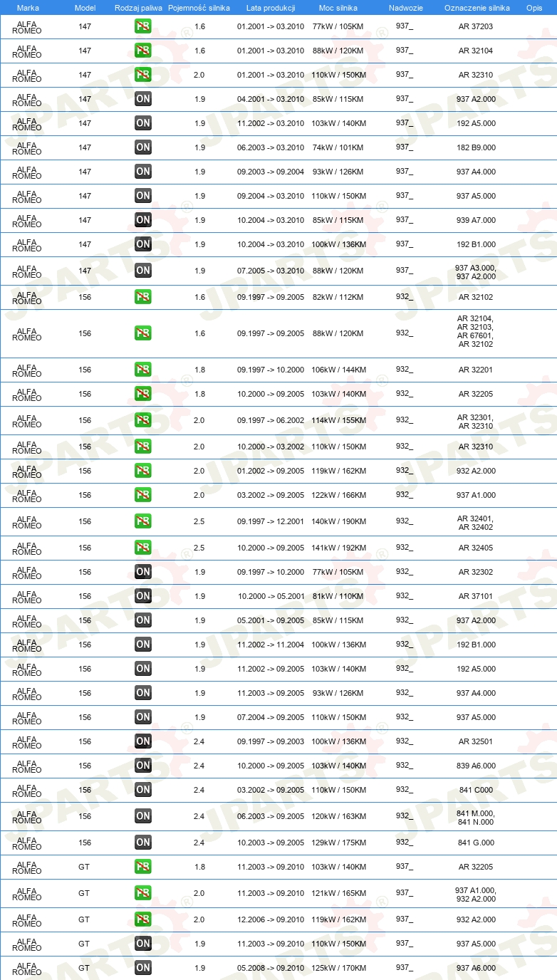Click the petrol icon in the GT 12.2006 -> 09.2010 row
This screenshot has height=980, width=557.
pyautogui.click(x=143, y=920)
